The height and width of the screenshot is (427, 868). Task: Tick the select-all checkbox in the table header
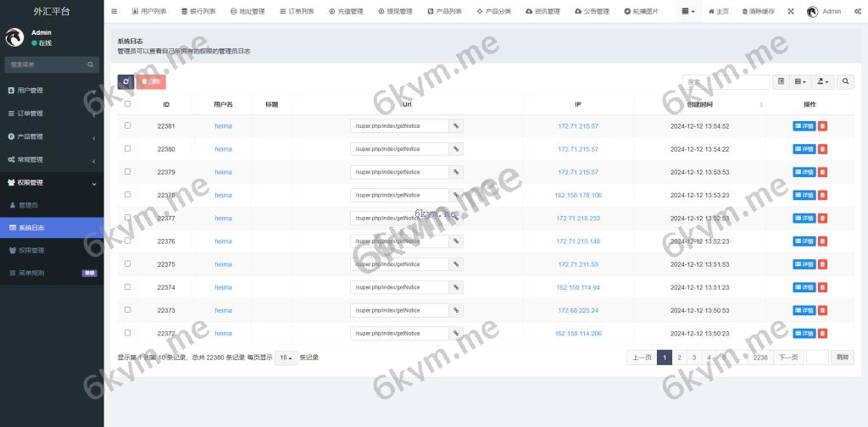point(128,104)
